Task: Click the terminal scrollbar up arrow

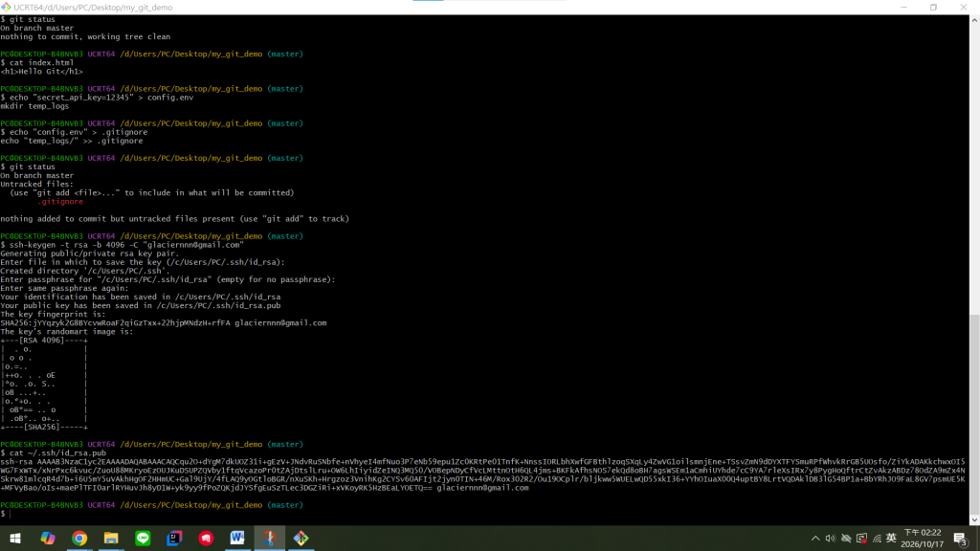Action: tap(974, 20)
